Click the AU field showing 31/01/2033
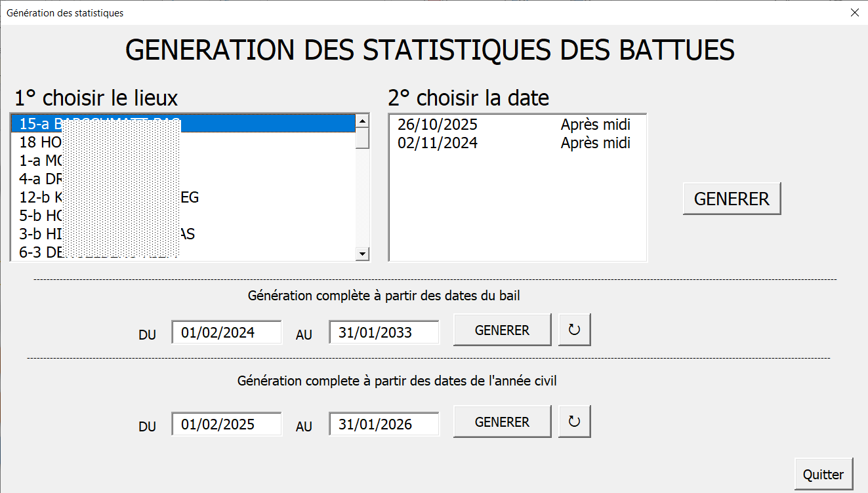 point(384,332)
